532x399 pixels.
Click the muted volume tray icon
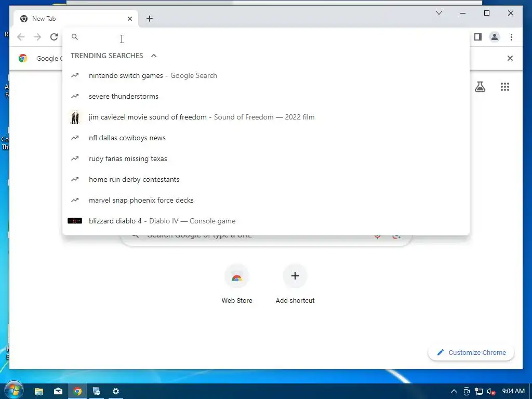(x=491, y=391)
